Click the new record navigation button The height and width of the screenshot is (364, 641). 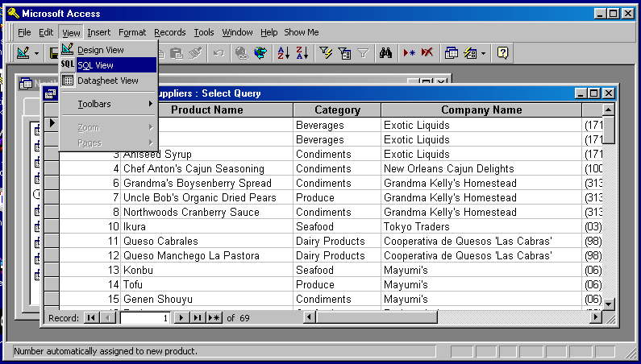214,317
